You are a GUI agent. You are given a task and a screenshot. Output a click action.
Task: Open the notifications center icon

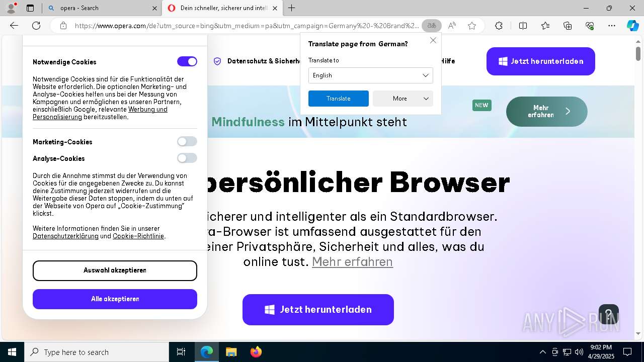pos(627,352)
